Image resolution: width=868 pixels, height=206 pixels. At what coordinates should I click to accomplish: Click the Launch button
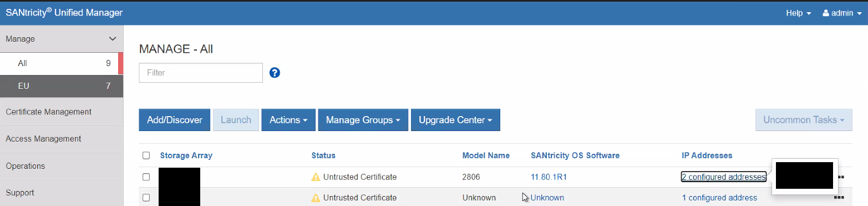[236, 120]
